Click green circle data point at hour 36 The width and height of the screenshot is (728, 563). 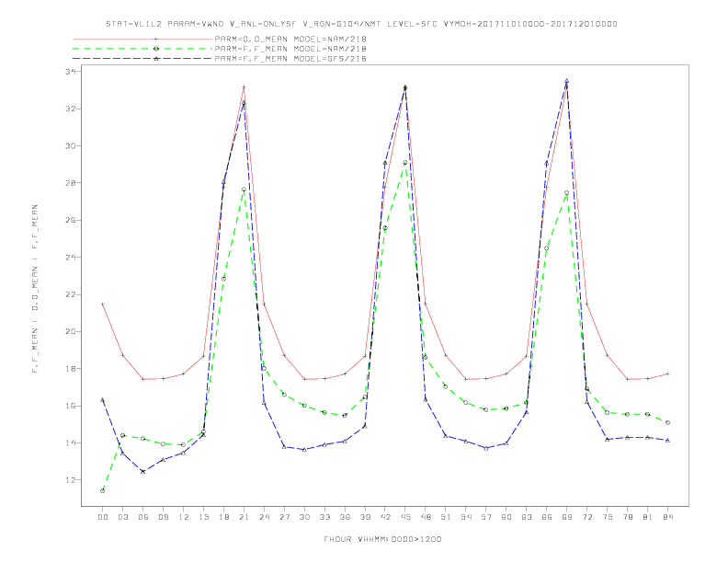click(345, 415)
